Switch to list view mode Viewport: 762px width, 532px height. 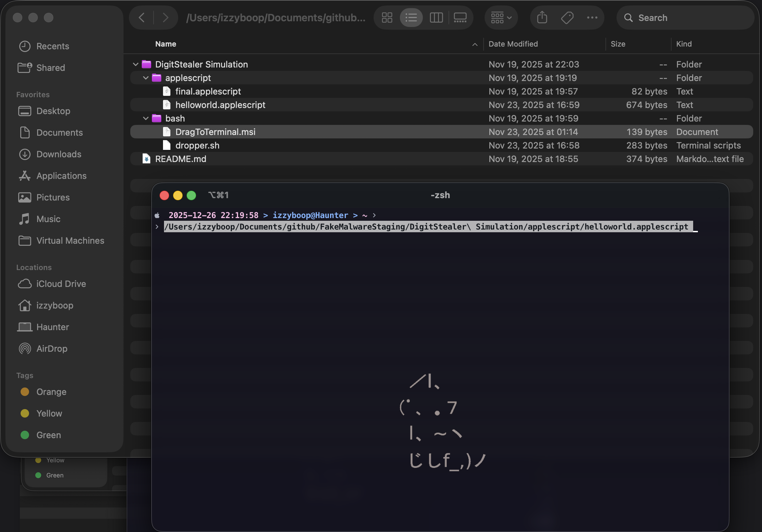point(411,18)
